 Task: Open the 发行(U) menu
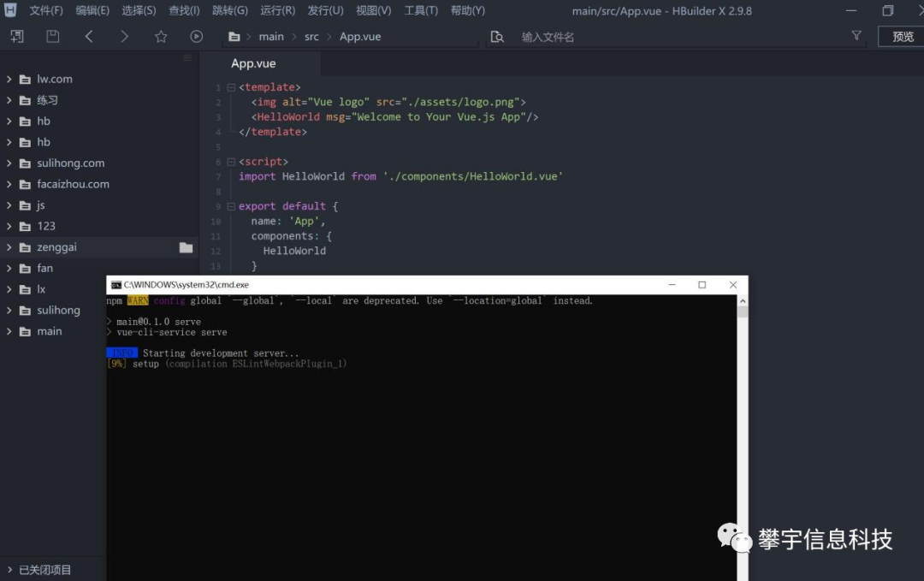click(325, 10)
